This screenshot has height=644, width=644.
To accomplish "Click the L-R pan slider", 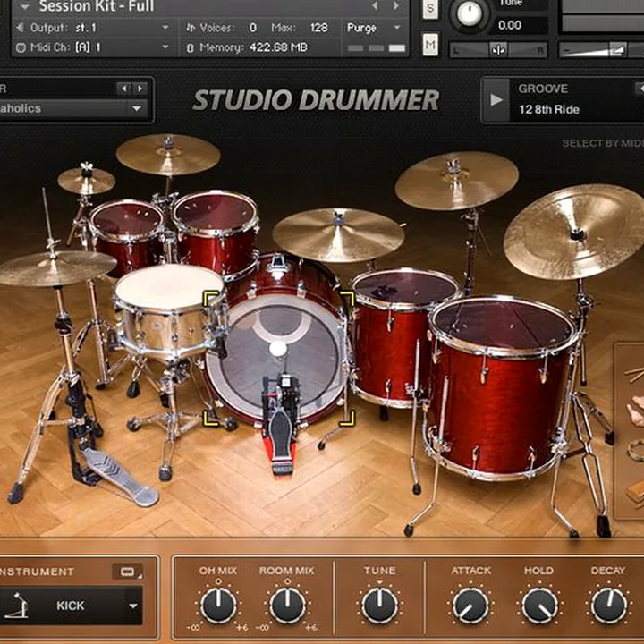I will point(498,50).
